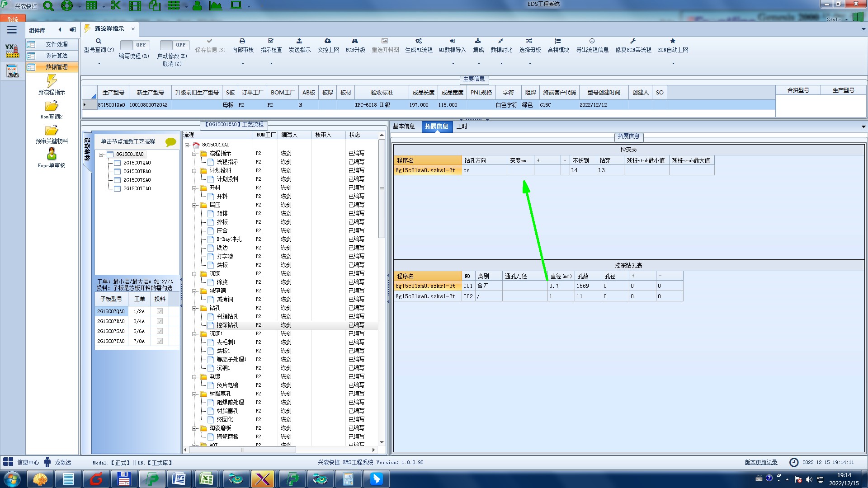Click the 生成MI流程 gears icon

419,41
